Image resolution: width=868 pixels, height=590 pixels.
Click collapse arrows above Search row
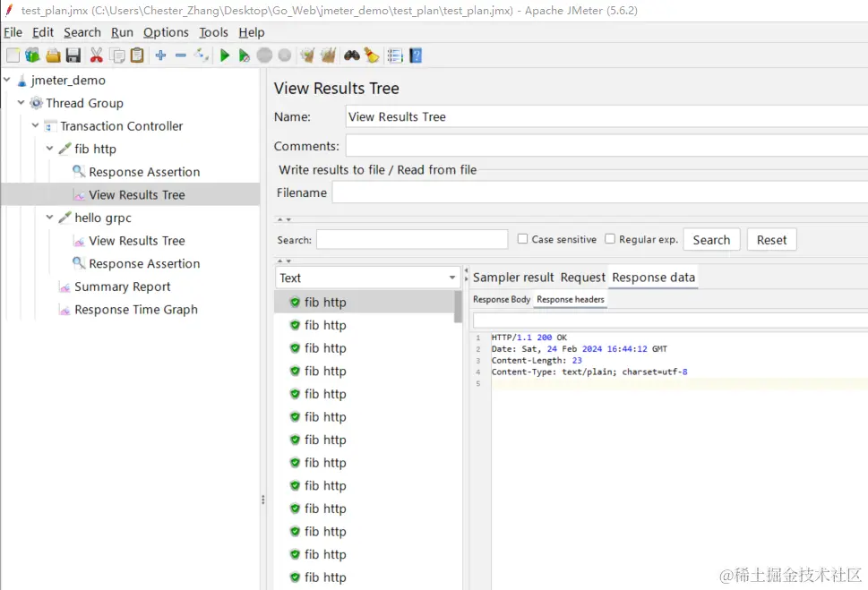coord(284,219)
